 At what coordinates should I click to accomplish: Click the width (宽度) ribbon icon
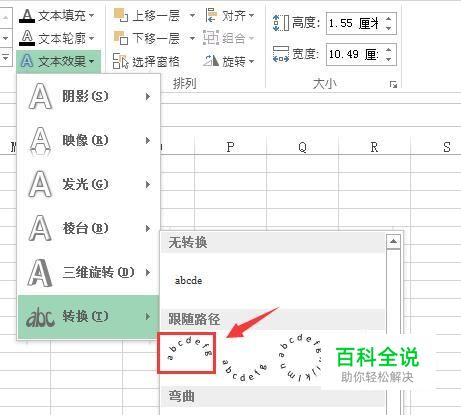[x=281, y=54]
